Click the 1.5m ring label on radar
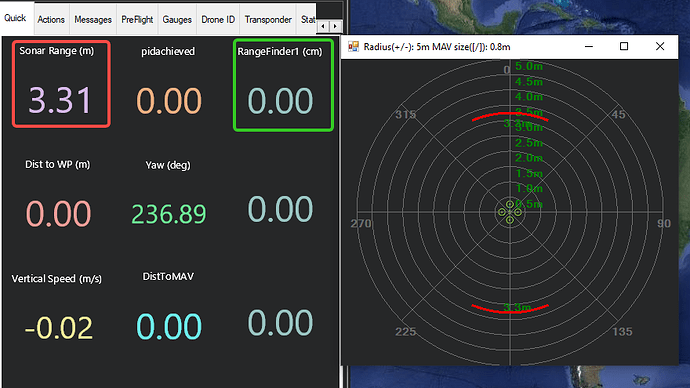690x388 pixels. click(x=529, y=173)
